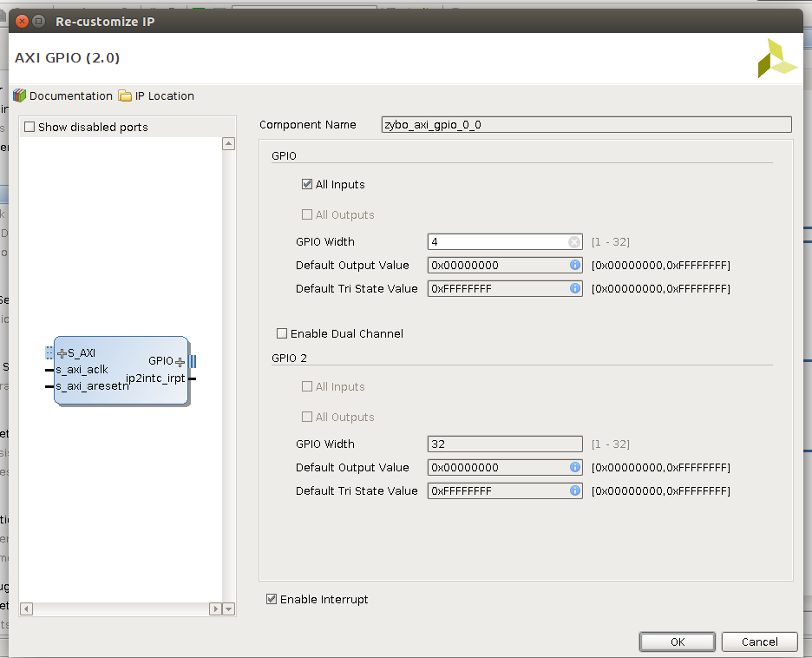Image resolution: width=812 pixels, height=658 pixels.
Task: Click the preview scroll down arrow
Action: coord(228,609)
